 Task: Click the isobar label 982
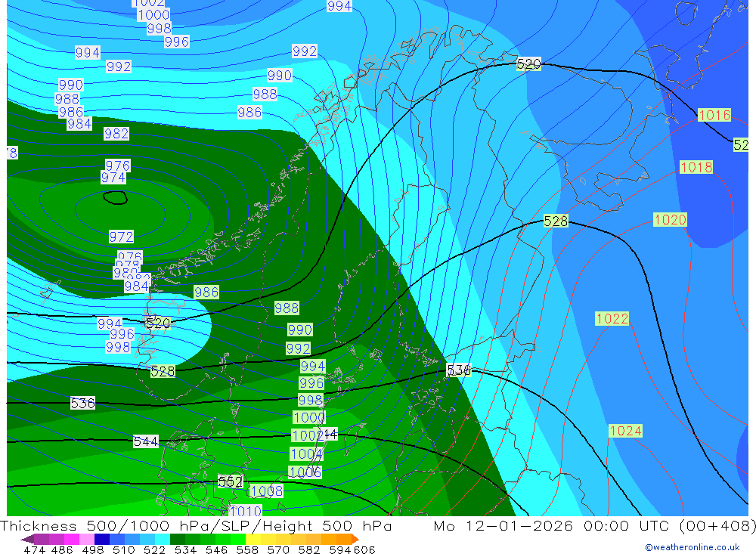pos(116,134)
